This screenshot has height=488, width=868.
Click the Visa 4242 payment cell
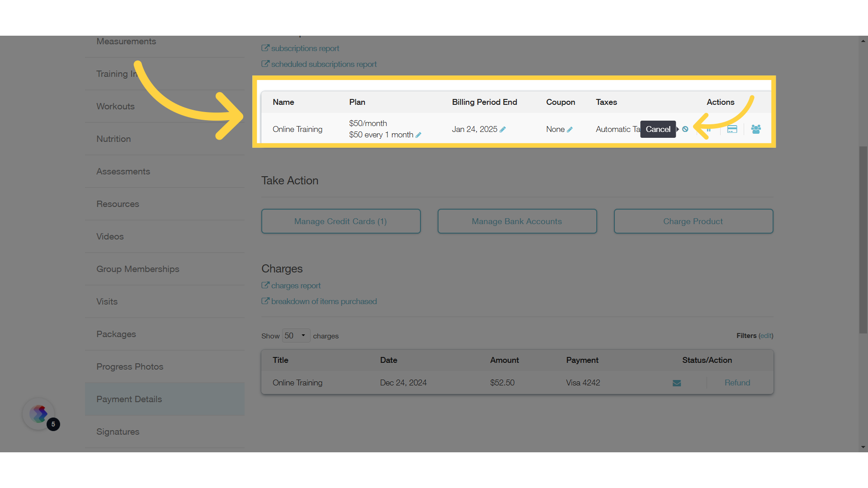coord(583,383)
